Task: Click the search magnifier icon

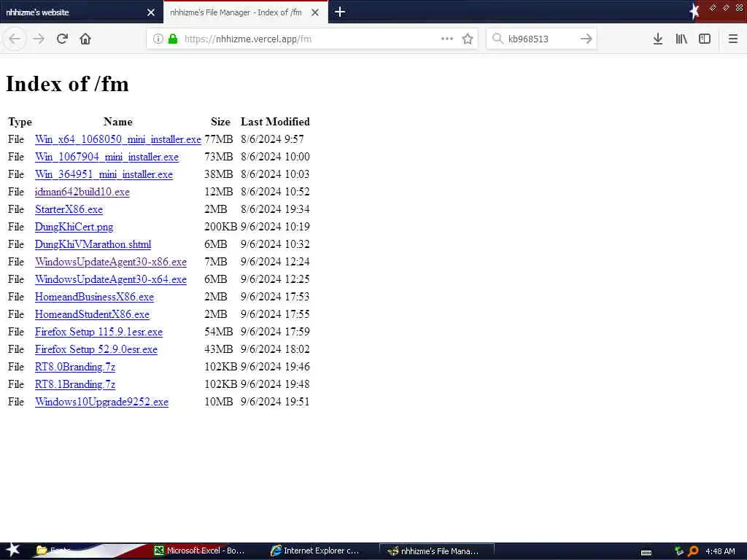Action: click(498, 39)
